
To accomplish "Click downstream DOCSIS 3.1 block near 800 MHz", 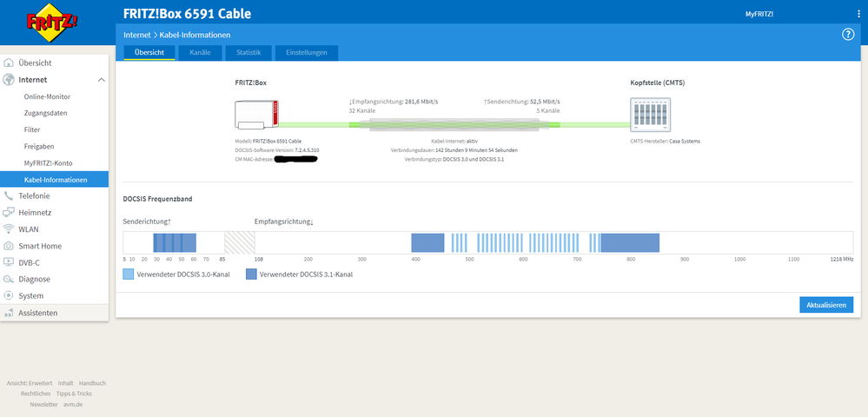I will 631,242.
